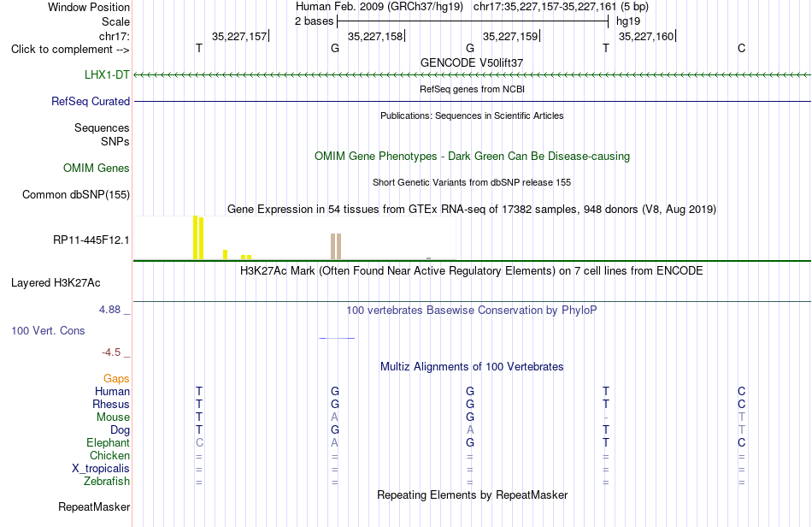
Task: Click the Sequences track label
Action: 102,127
